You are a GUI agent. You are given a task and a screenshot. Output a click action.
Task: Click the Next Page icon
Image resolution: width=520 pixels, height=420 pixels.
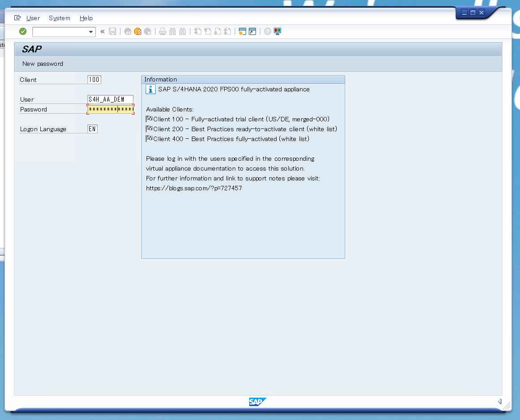[217, 31]
